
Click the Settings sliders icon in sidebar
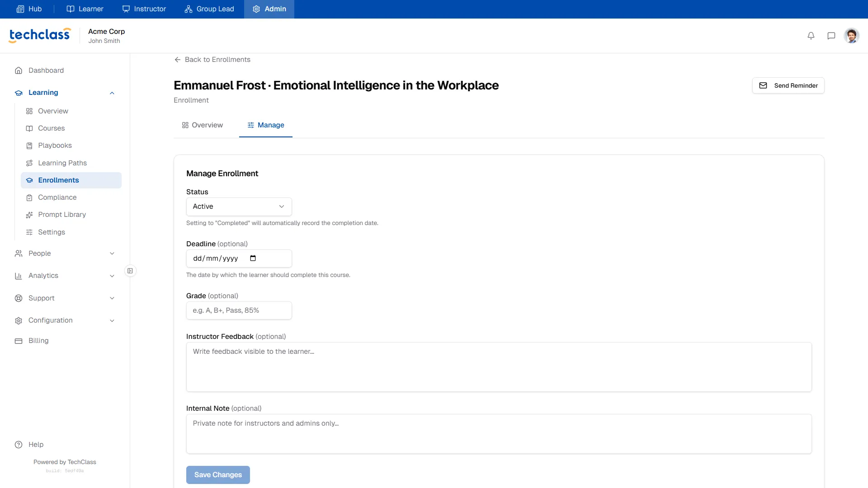tap(29, 232)
